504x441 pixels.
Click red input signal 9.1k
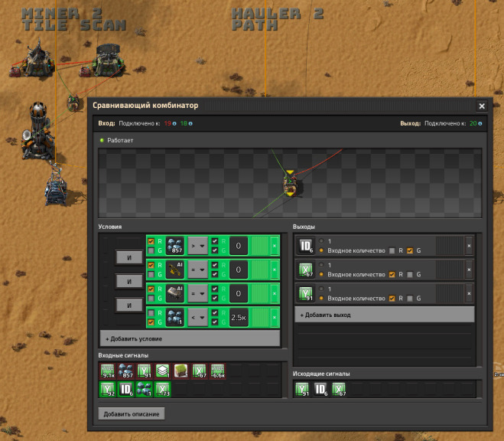click(x=108, y=371)
